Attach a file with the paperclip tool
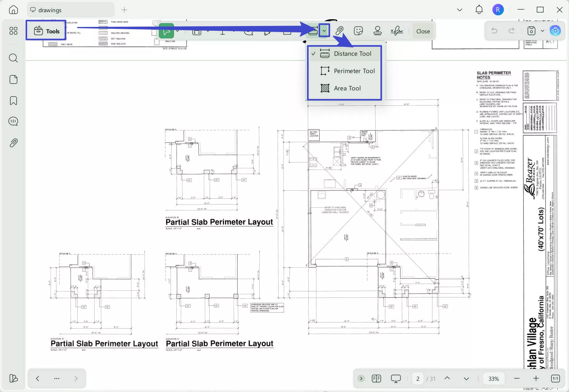 (339, 31)
